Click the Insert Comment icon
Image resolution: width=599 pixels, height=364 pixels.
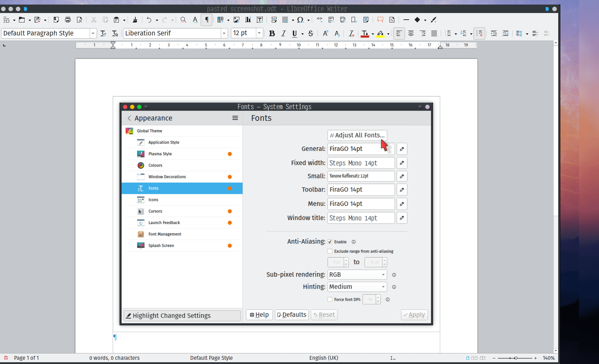(380, 20)
